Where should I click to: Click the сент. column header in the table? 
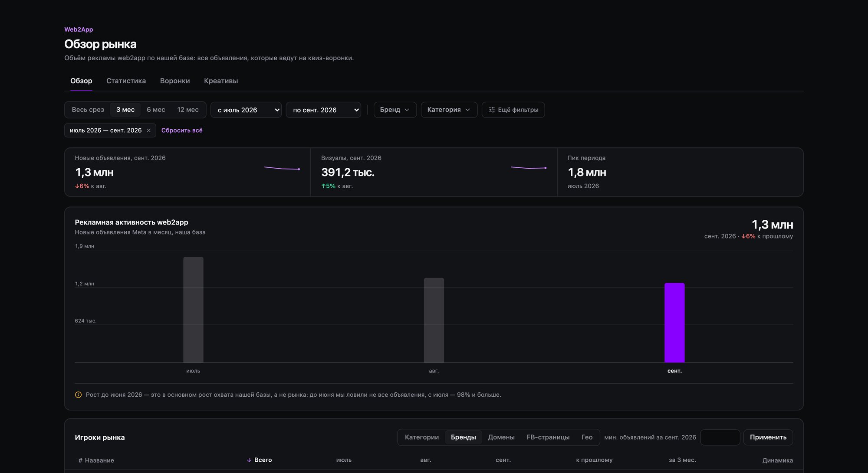[503, 460]
